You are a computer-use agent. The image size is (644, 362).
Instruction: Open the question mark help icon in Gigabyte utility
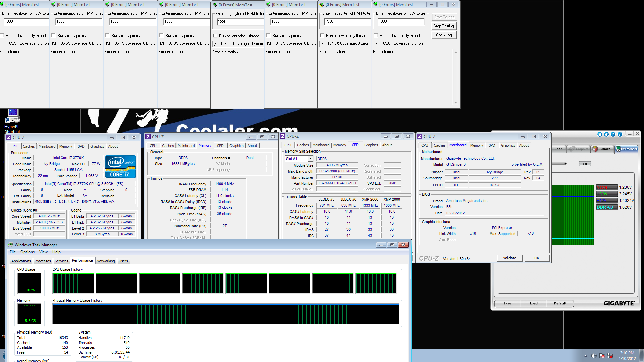tap(613, 134)
